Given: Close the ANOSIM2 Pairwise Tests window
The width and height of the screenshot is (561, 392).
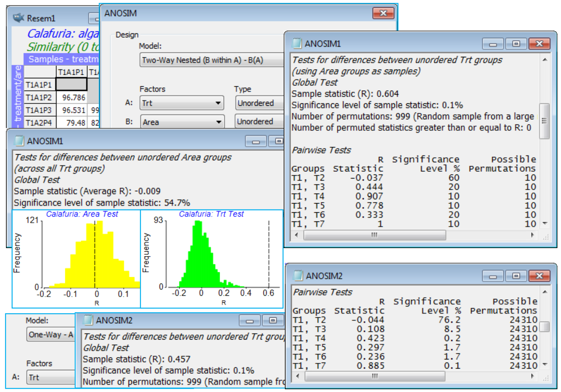Looking at the screenshot, I should 540,276.
